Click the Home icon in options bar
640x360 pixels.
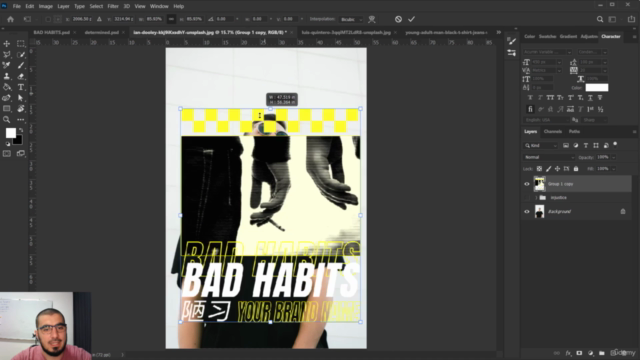click(10, 19)
